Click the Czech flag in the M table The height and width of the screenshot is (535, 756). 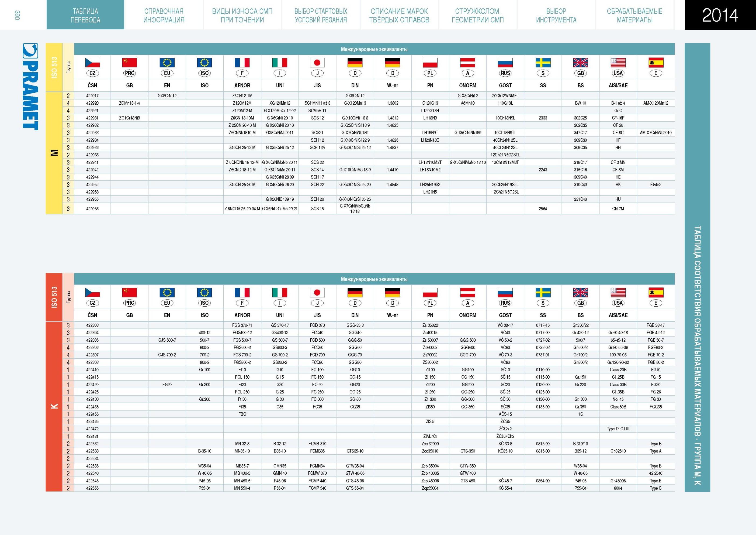[92, 63]
